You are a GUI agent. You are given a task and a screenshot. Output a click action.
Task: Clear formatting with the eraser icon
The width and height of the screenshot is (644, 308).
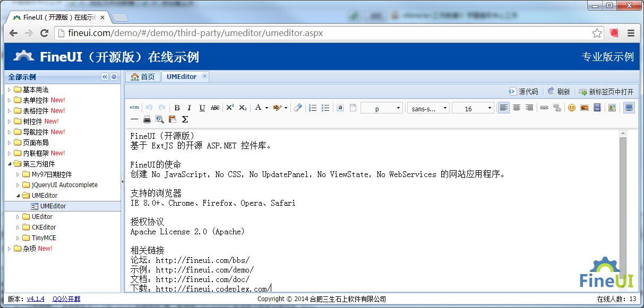click(x=297, y=108)
